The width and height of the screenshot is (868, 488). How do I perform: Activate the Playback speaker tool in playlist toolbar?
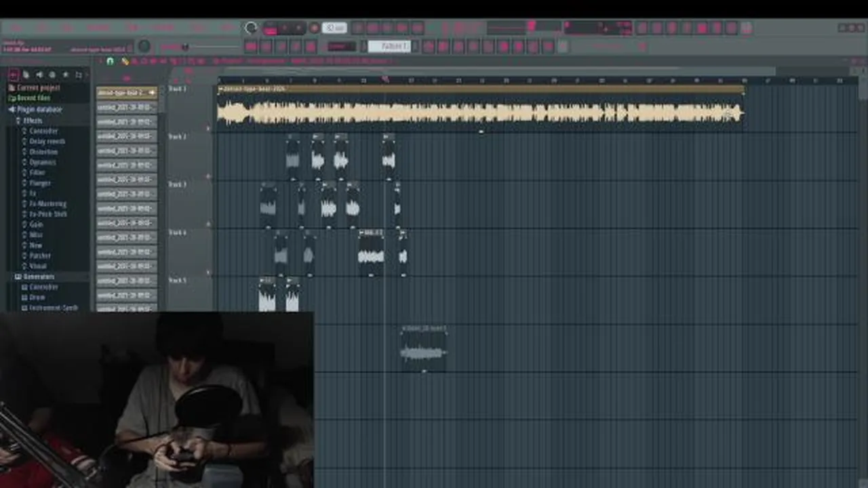(x=201, y=61)
